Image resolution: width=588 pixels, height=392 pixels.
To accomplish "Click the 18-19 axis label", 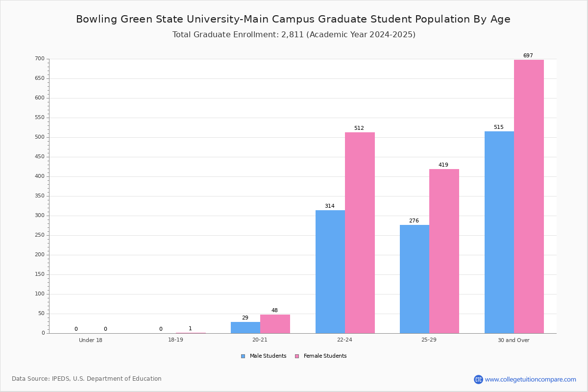I will click(x=175, y=340).
